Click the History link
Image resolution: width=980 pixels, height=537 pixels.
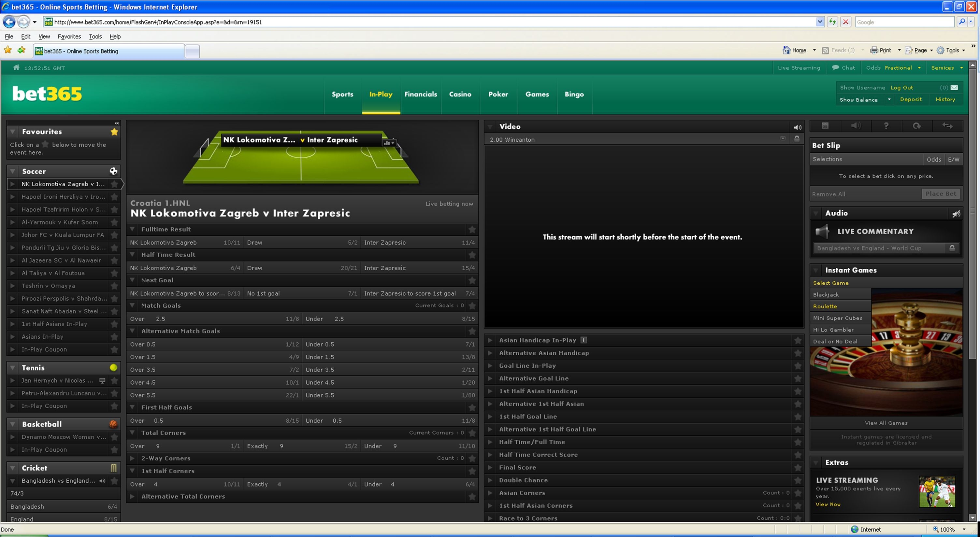[945, 99]
